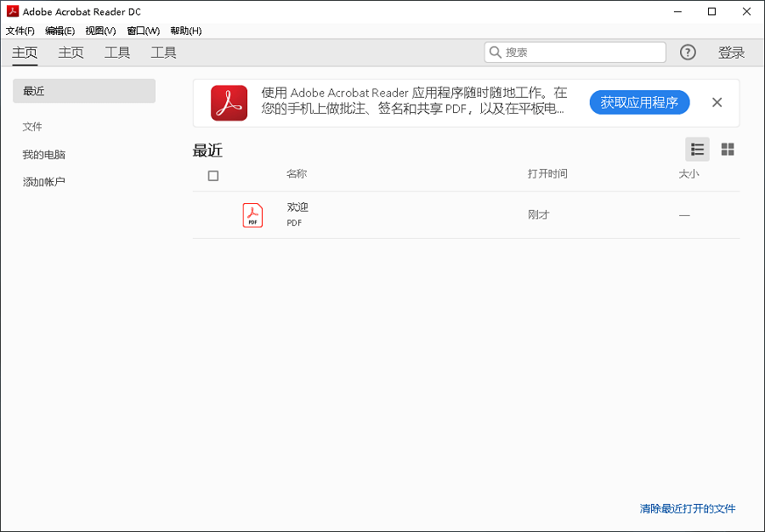The height and width of the screenshot is (532, 765).
Task: Select the list view icon
Action: pos(697,149)
